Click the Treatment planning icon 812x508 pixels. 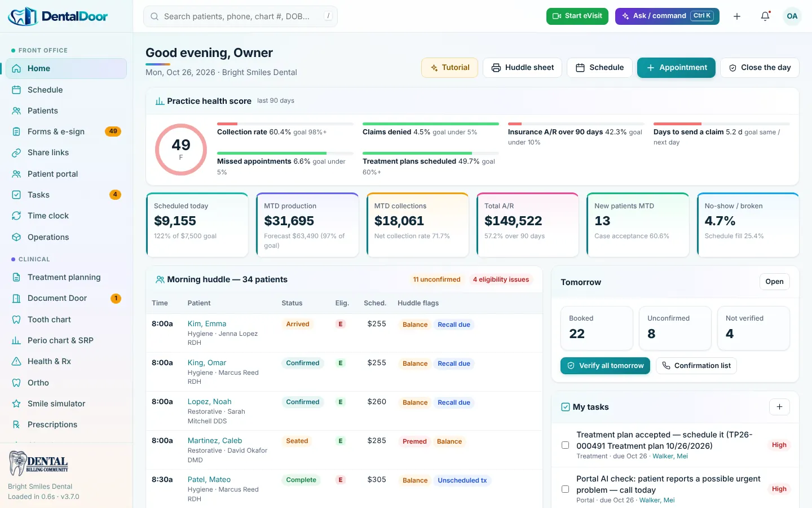[x=16, y=277]
